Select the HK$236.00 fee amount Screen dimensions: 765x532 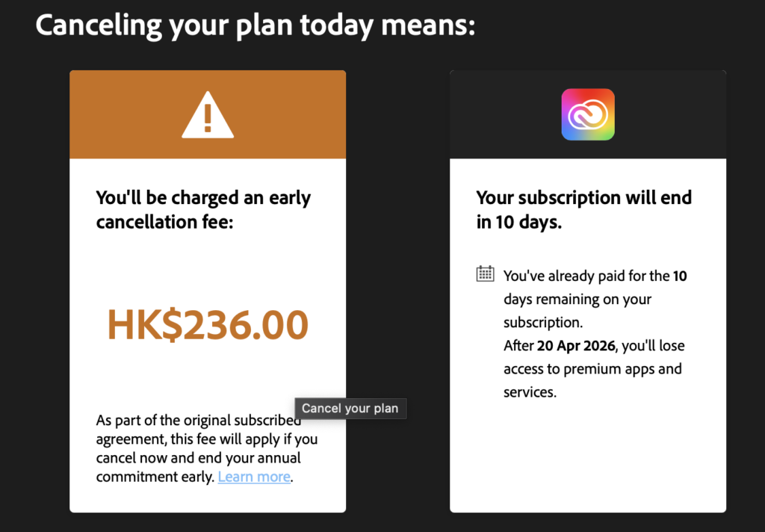(x=208, y=325)
